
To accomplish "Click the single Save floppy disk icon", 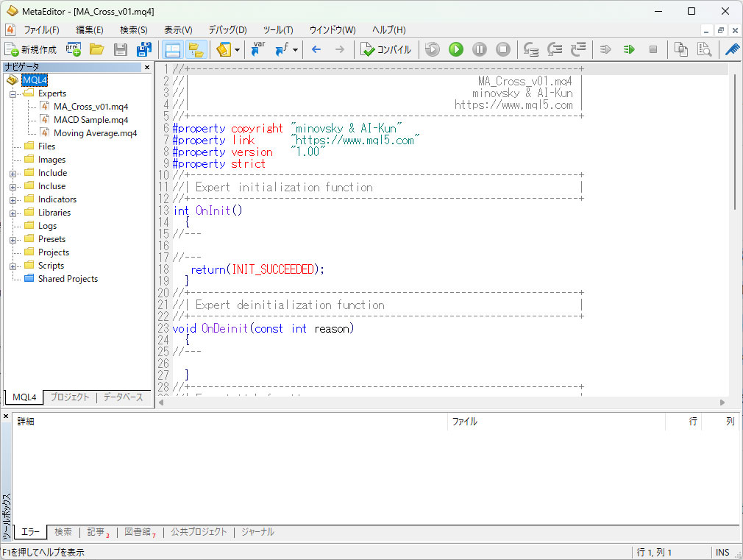I will [121, 49].
